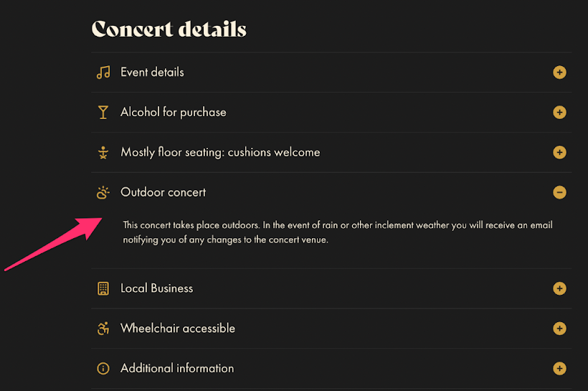The width and height of the screenshot is (588, 391).
Task: Click the circled info icon for Additional information
Action: click(x=103, y=369)
